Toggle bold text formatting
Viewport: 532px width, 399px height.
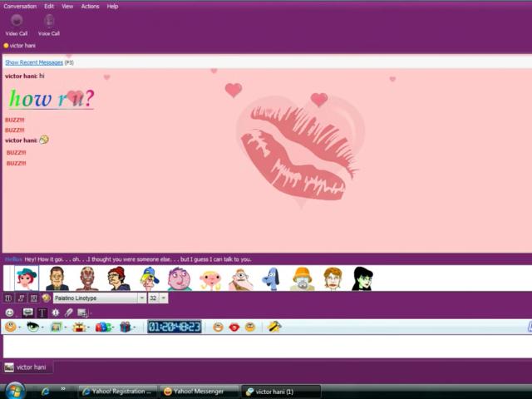[x=8, y=298]
